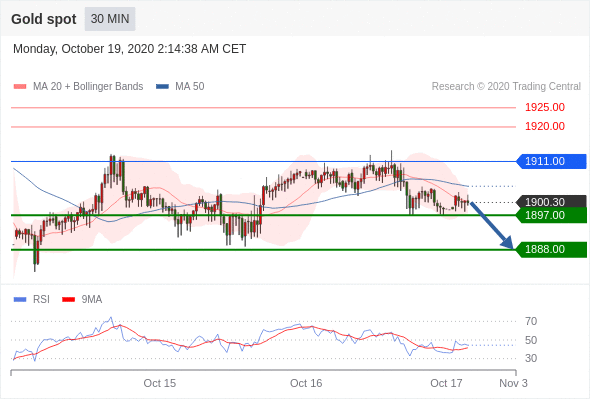Click the blue downward arrow head
This screenshot has height=400, width=590.
pyautogui.click(x=508, y=243)
